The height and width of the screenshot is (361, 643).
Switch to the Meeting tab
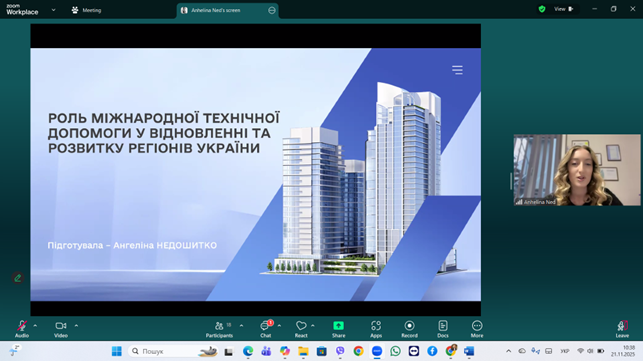tap(86, 10)
